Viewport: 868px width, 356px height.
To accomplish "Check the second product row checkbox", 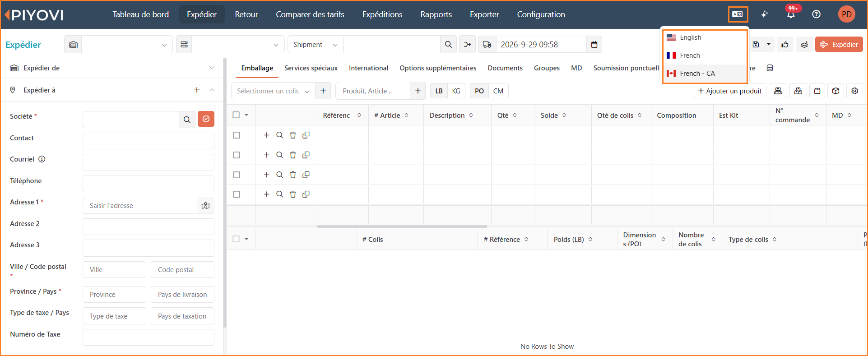I will tap(237, 155).
